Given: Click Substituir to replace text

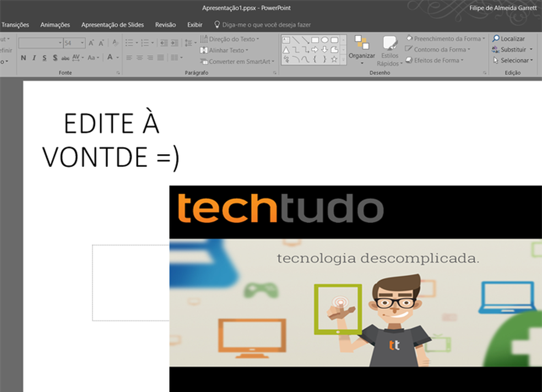Looking at the screenshot, I should [512, 50].
